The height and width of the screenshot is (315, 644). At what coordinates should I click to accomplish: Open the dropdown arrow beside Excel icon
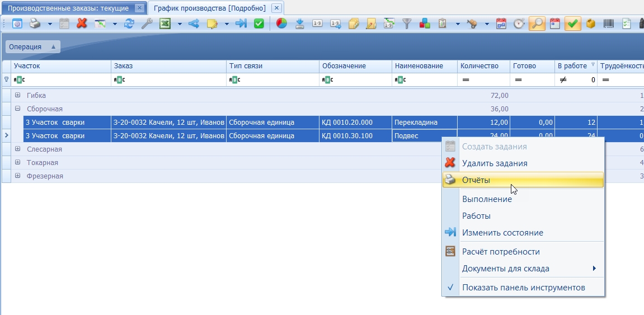coord(180,24)
